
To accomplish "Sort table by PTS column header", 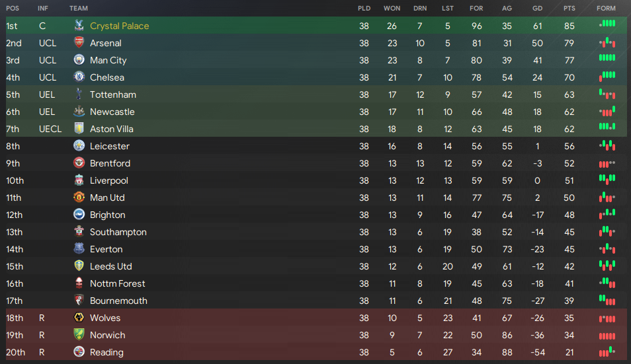I will [x=569, y=8].
